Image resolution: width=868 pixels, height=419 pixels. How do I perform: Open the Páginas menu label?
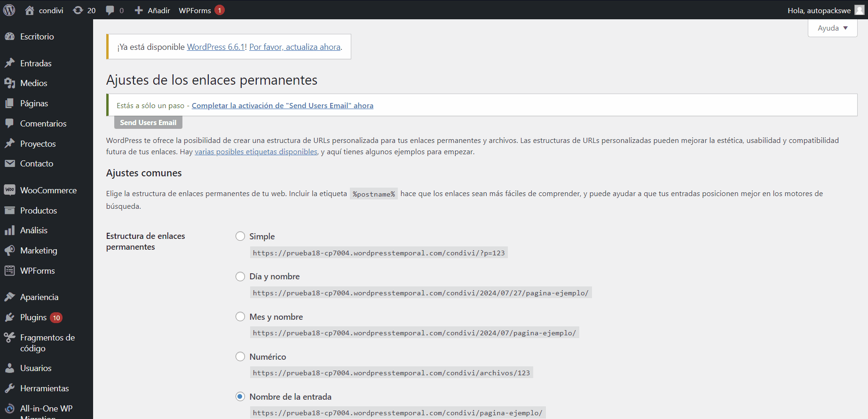tap(34, 103)
